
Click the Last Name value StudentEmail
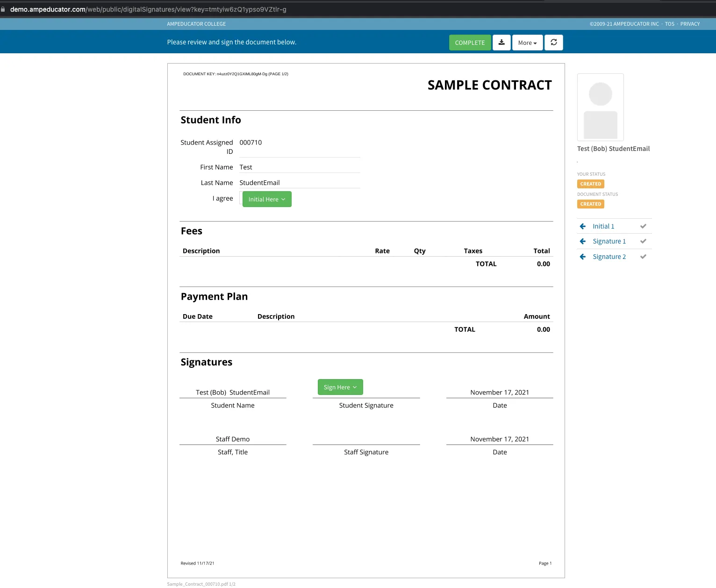(x=259, y=183)
